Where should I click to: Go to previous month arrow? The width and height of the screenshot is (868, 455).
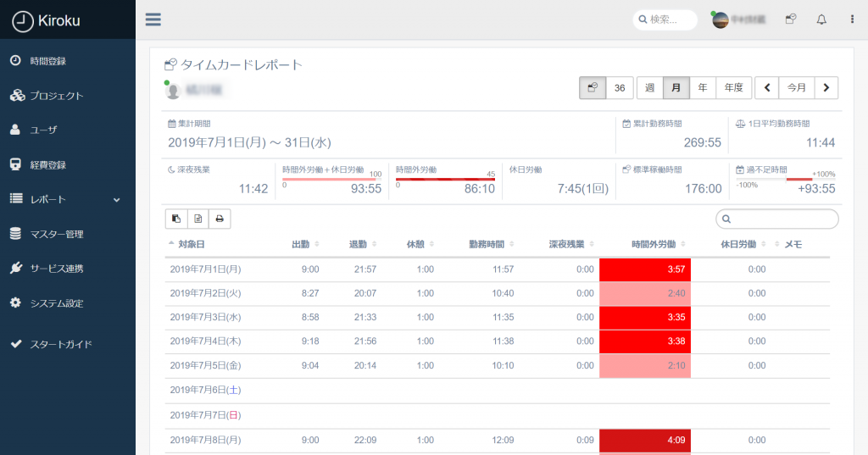[x=767, y=87]
